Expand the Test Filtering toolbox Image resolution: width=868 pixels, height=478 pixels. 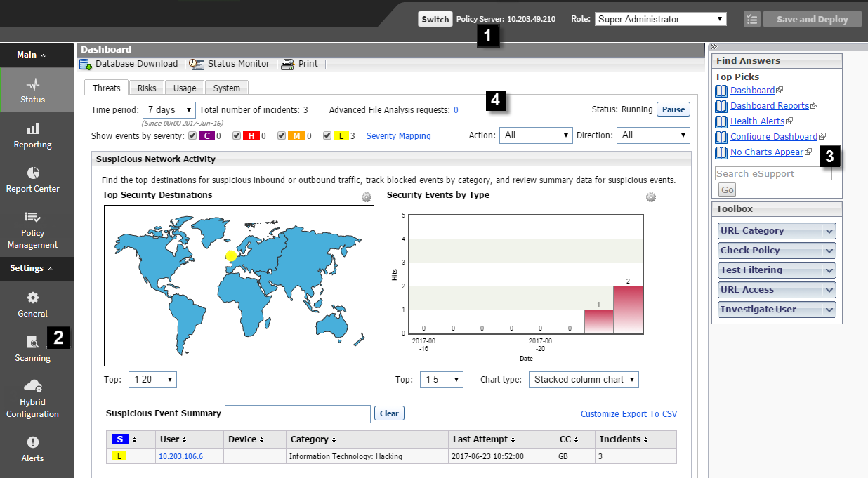[829, 270]
